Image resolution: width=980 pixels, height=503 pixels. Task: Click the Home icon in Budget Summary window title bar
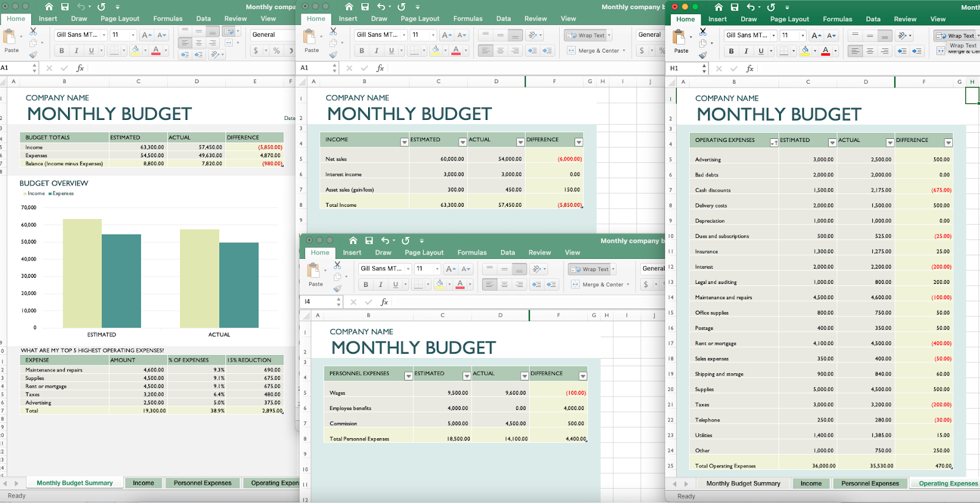49,7
